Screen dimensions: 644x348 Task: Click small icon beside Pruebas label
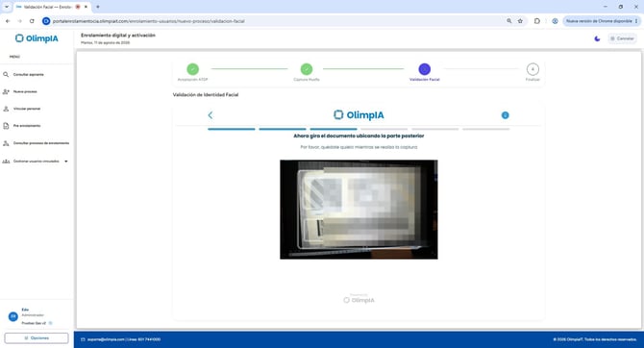[51, 323]
